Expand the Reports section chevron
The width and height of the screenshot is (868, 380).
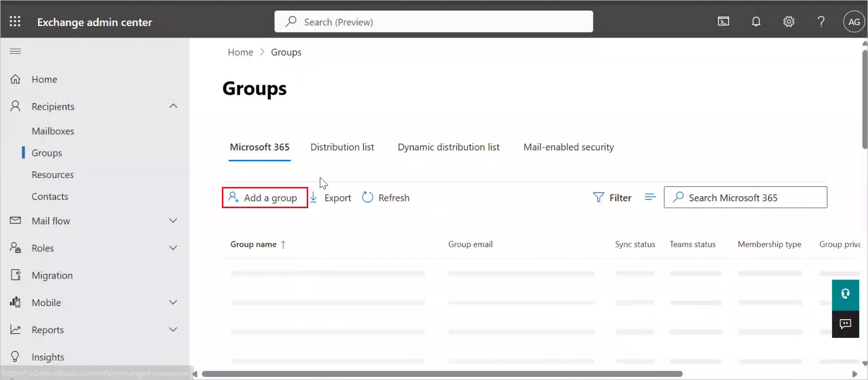point(173,330)
